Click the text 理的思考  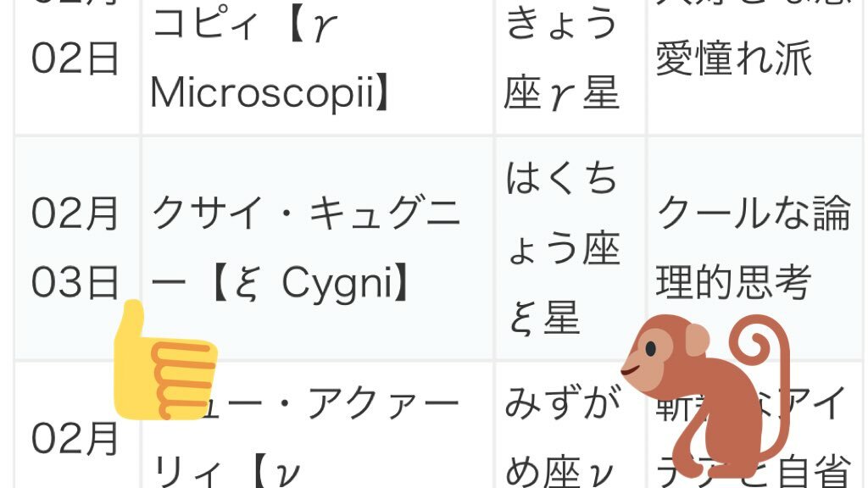click(x=733, y=282)
